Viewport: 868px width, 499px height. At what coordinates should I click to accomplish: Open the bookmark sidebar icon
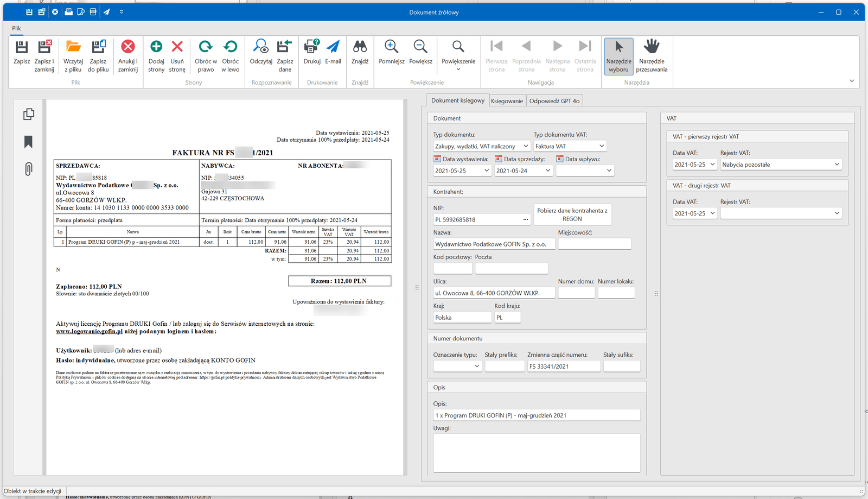[29, 142]
